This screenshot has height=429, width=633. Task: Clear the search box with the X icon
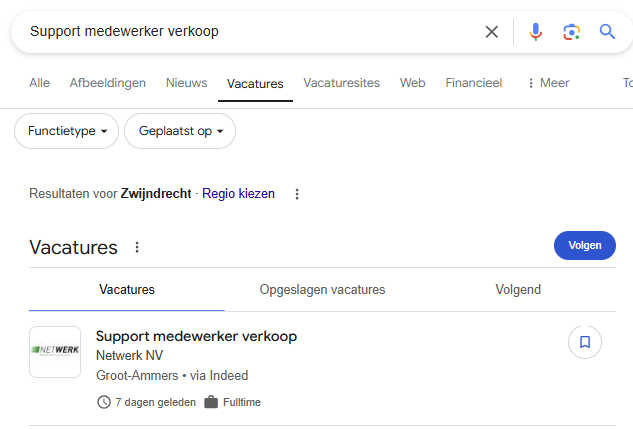(x=491, y=32)
